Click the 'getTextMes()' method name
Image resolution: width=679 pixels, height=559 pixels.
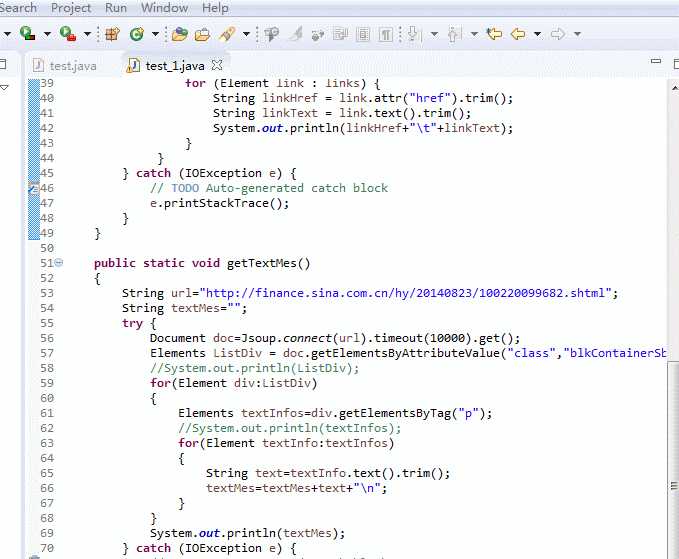click(268, 263)
